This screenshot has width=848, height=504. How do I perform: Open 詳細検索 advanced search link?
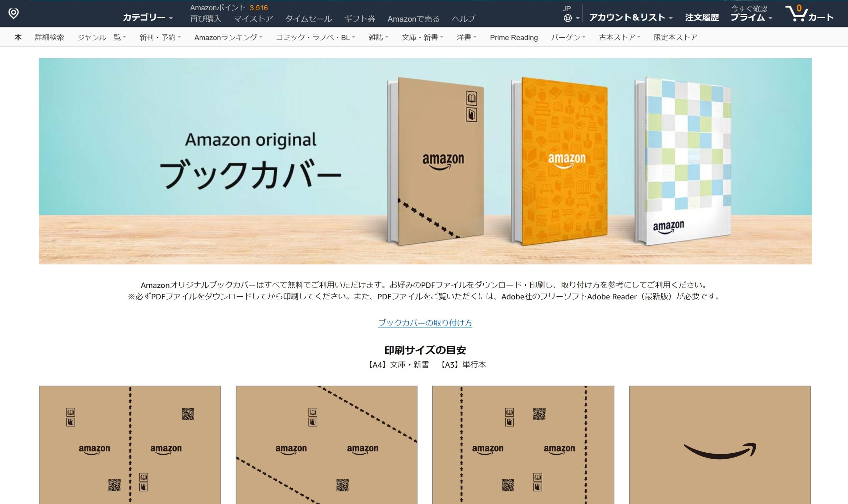[x=50, y=37]
